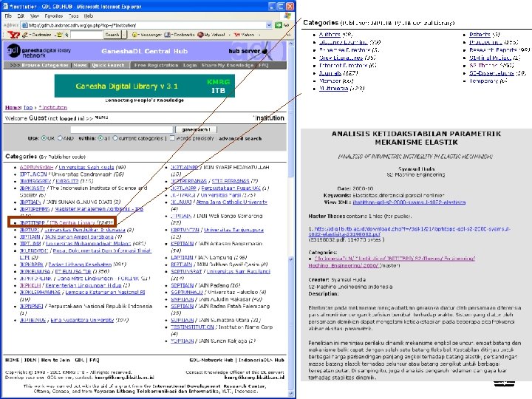The height and width of the screenshot is (399, 532).
Task: Click Share My Knowledge in the nav bar
Action: pyautogui.click(x=228, y=65)
